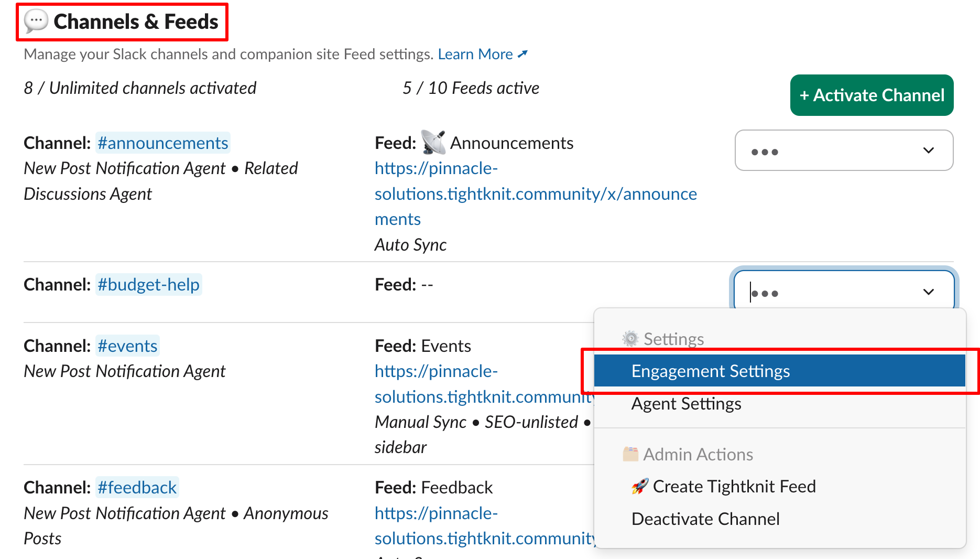The height and width of the screenshot is (559, 980).
Task: Open the #events channel link
Action: click(127, 346)
